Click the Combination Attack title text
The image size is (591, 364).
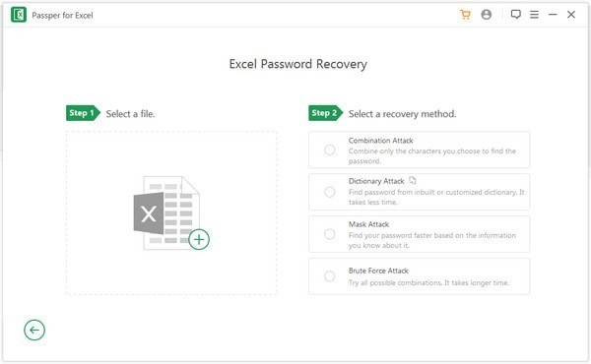380,141
